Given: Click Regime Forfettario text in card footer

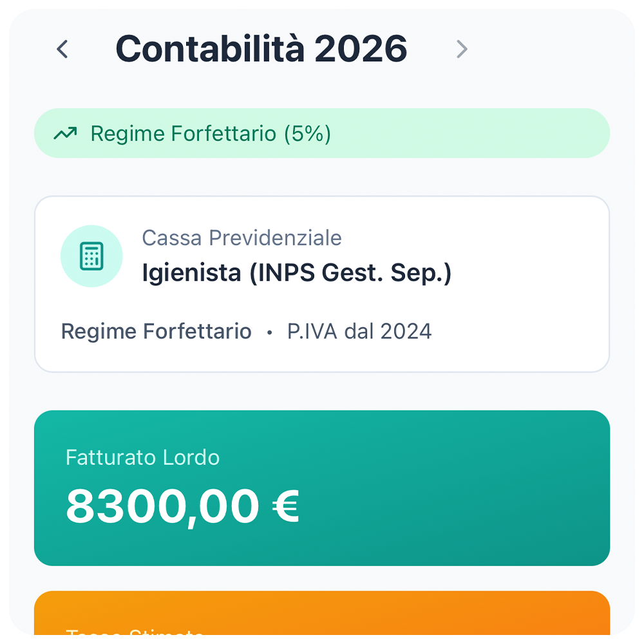Looking at the screenshot, I should [x=156, y=332].
